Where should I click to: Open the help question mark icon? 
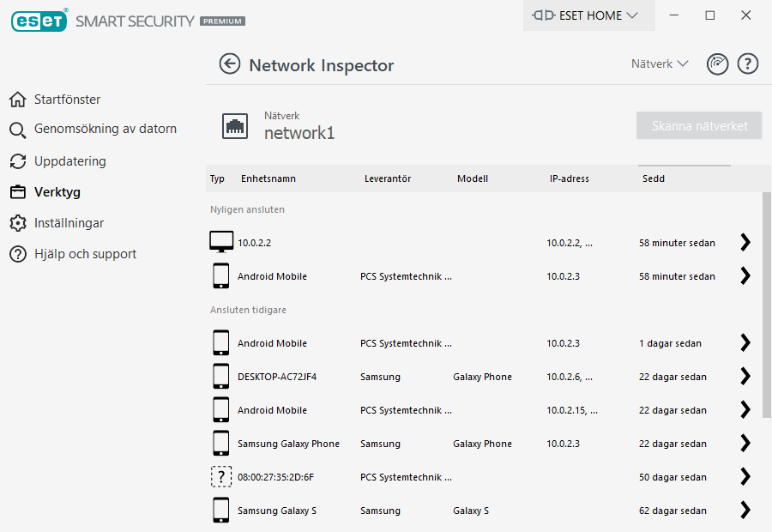click(748, 64)
